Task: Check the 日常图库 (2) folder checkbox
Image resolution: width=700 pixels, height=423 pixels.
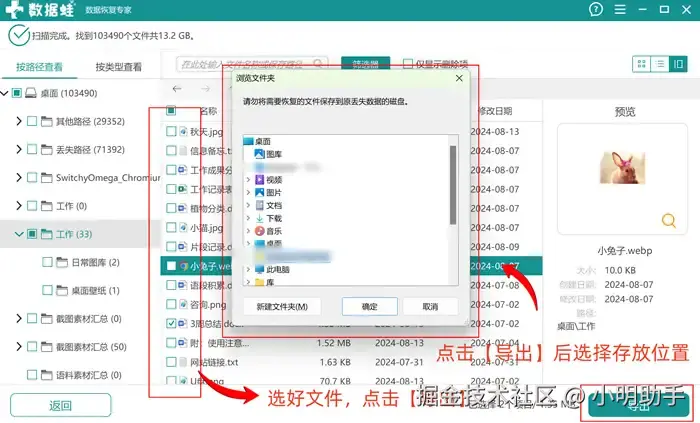Action: (x=47, y=262)
